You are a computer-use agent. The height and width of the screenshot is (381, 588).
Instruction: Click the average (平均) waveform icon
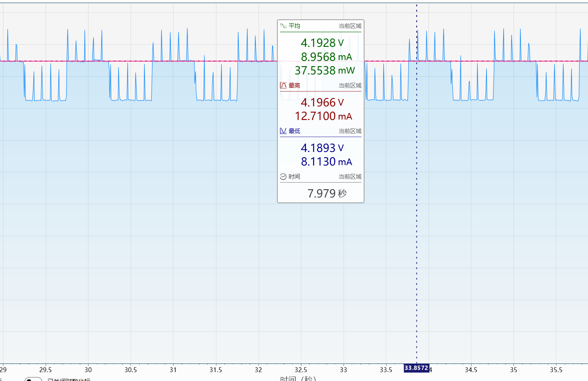(283, 26)
